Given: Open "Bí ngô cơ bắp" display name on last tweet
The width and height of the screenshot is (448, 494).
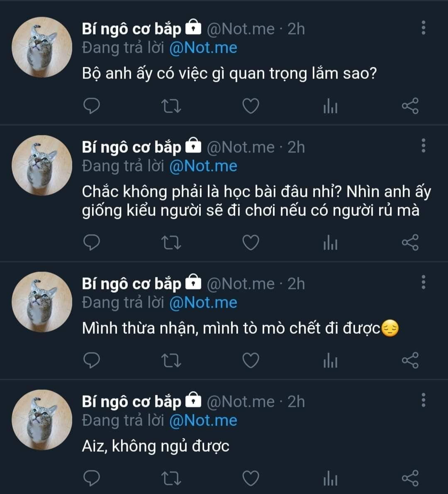Looking at the screenshot, I should pos(131,401).
